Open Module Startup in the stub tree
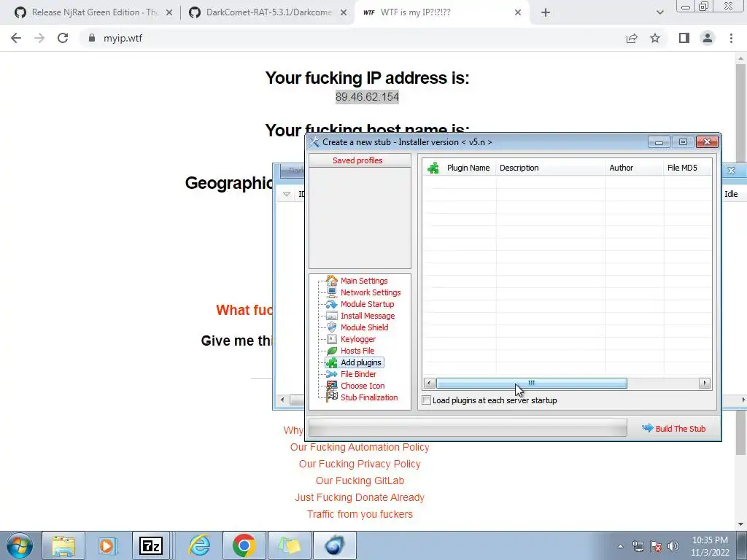The height and width of the screenshot is (560, 747). tap(368, 304)
